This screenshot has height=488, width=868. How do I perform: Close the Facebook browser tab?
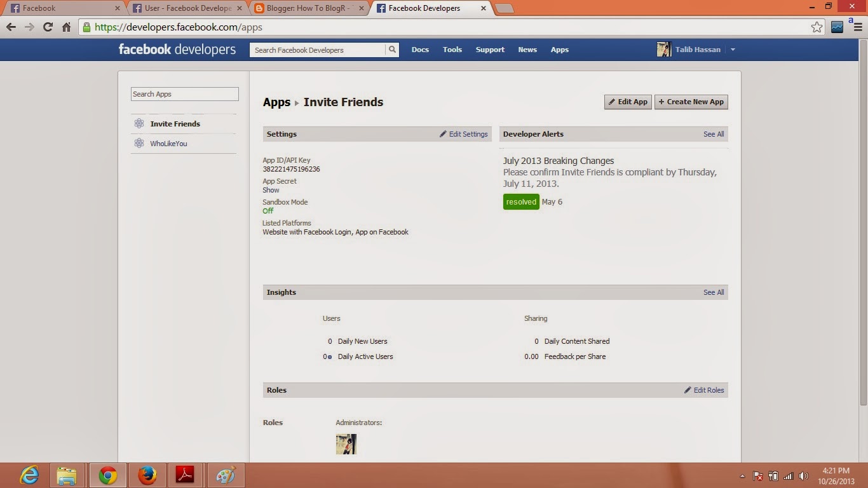(117, 8)
